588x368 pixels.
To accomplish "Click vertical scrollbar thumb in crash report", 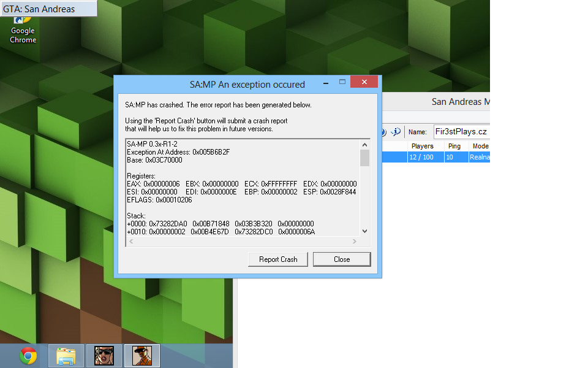I will [x=364, y=158].
